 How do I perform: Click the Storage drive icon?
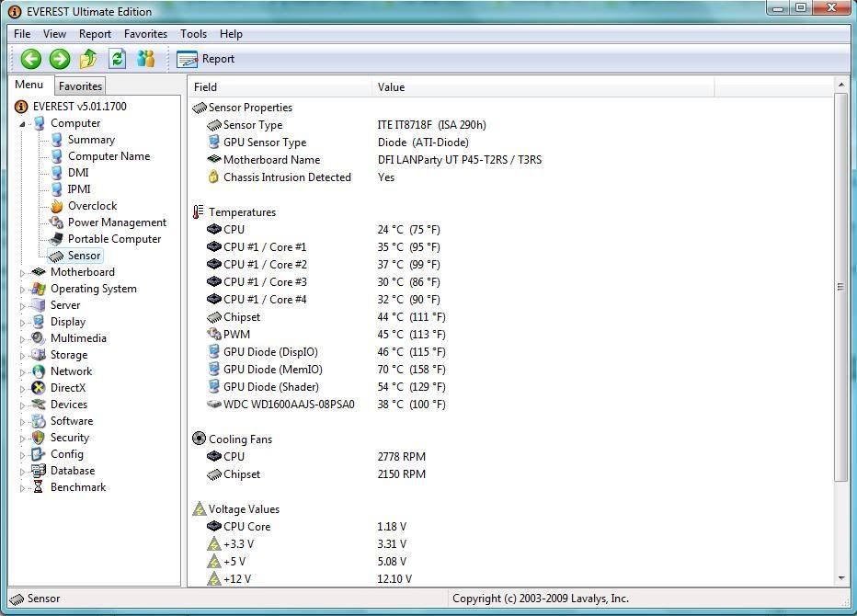pos(39,355)
